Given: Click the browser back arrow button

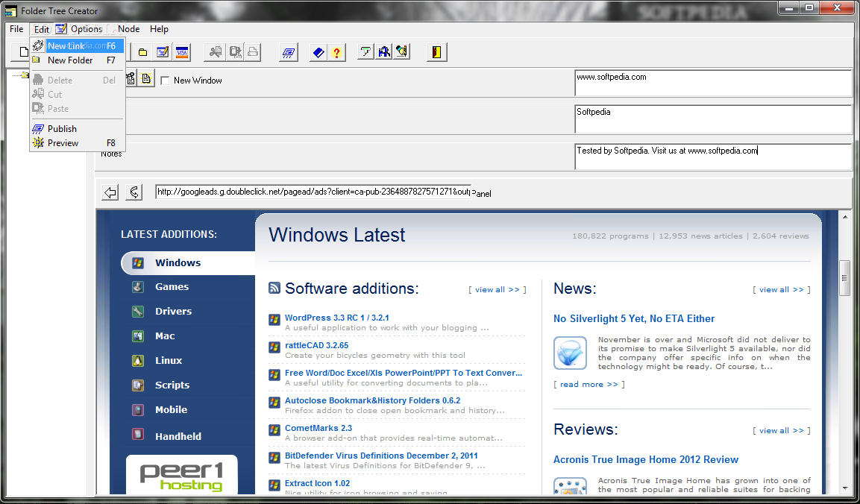Looking at the screenshot, I should click(110, 192).
